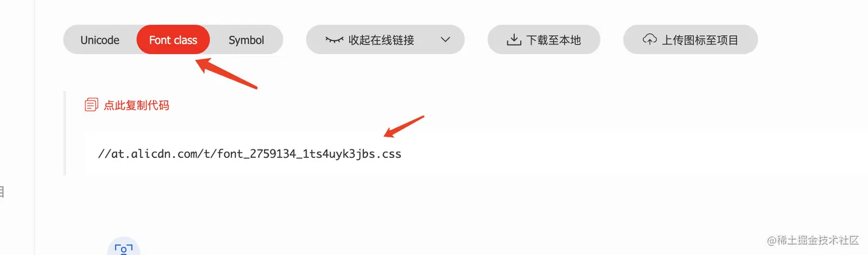This screenshot has height=255, width=868.
Task: Switch to the Unicode tab
Action: pos(100,40)
